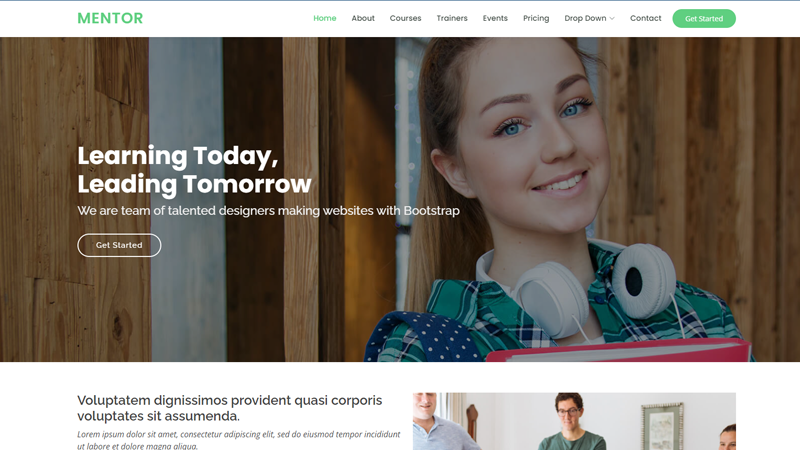Click the outlined Get Started hero button

point(119,245)
